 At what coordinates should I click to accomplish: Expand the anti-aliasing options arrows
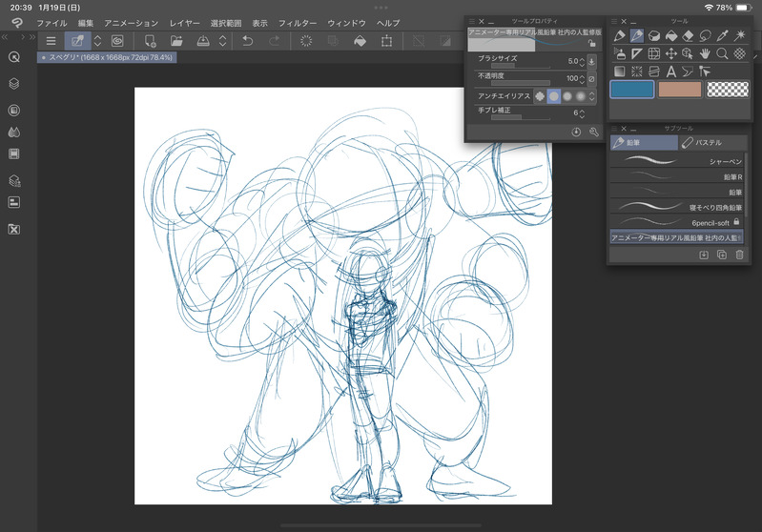point(591,95)
